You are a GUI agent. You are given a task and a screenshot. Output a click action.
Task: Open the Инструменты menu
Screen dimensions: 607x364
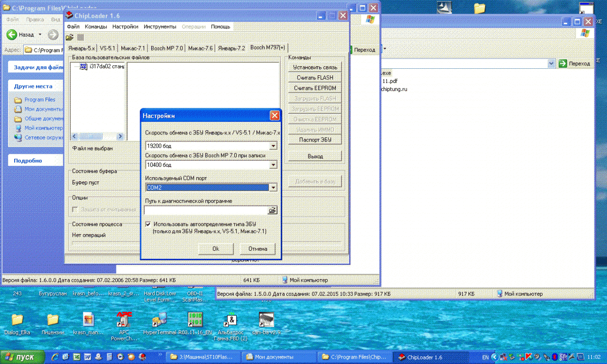[x=160, y=26]
